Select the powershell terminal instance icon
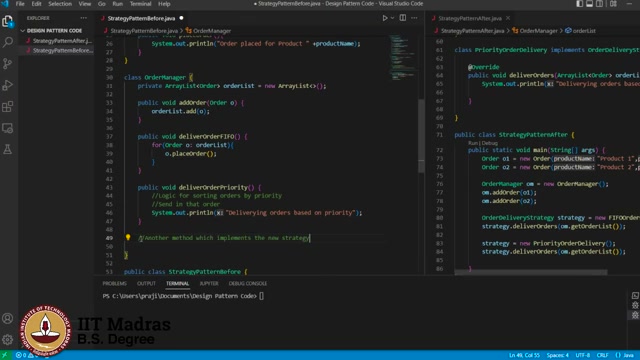This screenshot has width=640, height=360. pyautogui.click(x=635, y=296)
